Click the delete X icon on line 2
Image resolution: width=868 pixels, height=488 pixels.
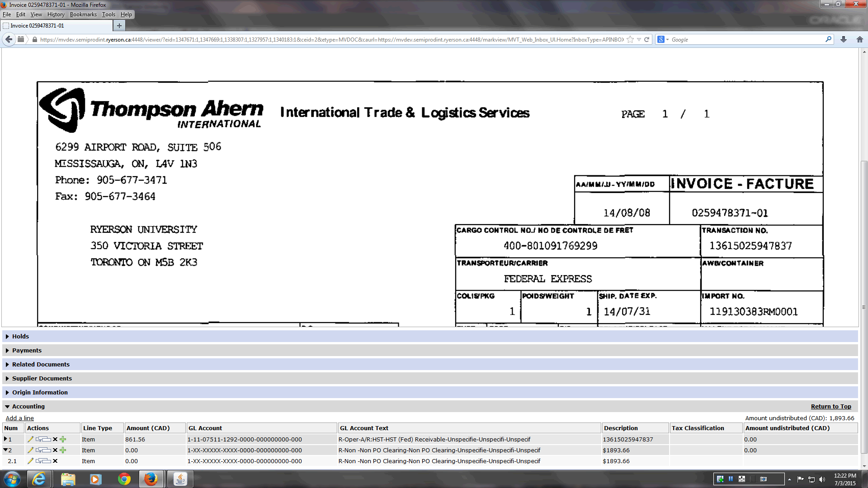[55, 450]
